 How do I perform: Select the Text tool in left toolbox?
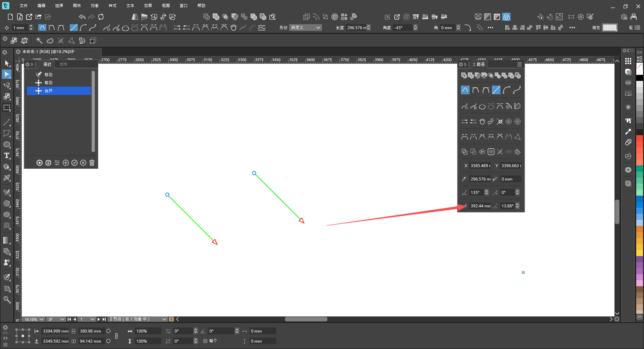pos(7,156)
